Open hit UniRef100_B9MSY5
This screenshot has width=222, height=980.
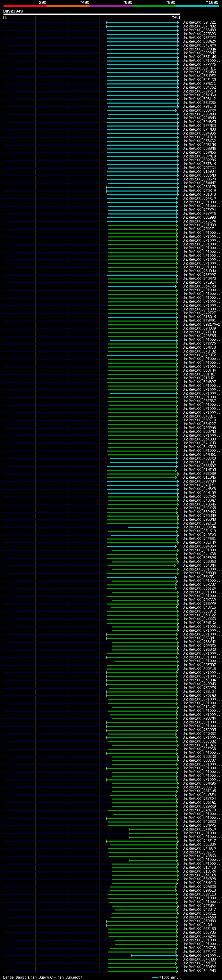point(199,122)
